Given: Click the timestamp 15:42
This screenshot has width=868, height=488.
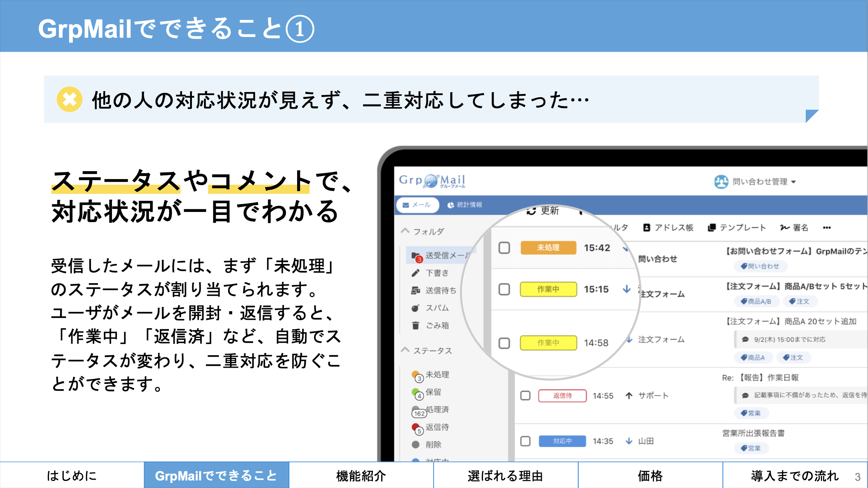Looking at the screenshot, I should [597, 248].
